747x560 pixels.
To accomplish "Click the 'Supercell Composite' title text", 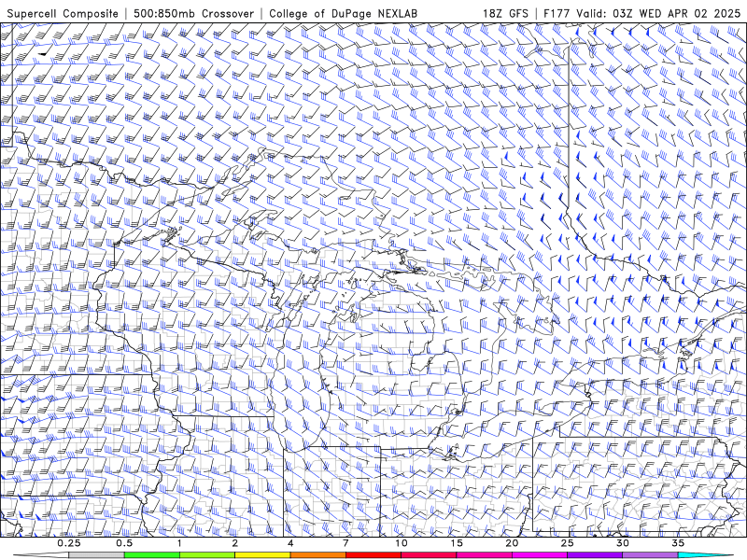I will click(63, 13).
